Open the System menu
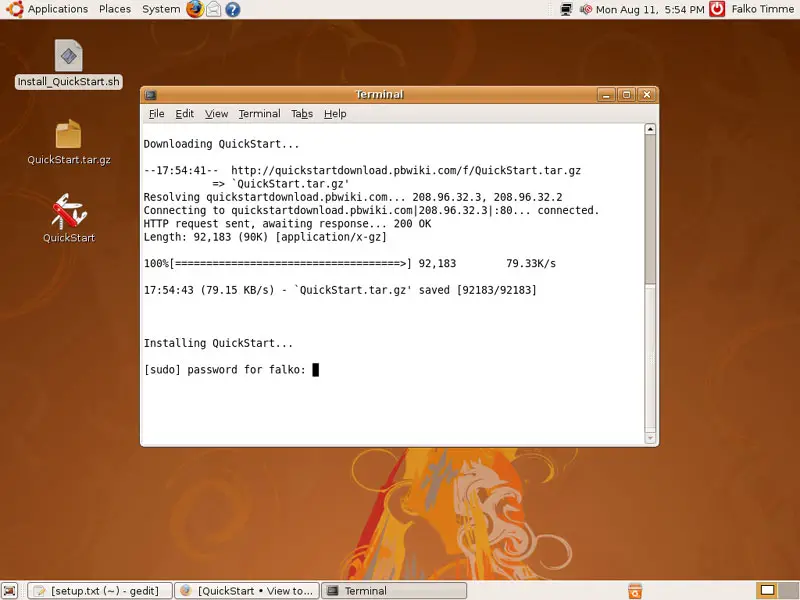 coord(161,9)
